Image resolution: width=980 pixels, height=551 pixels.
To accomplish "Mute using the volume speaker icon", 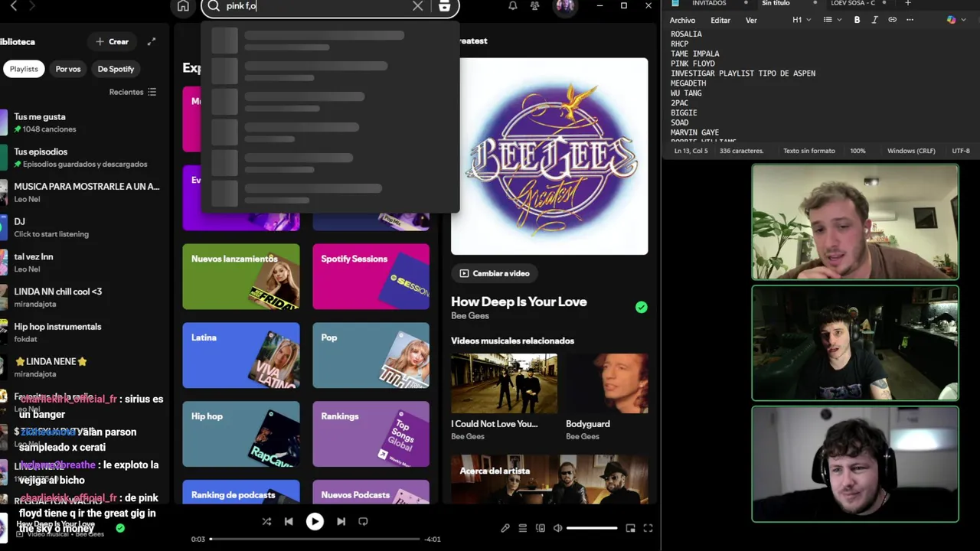I will (558, 528).
